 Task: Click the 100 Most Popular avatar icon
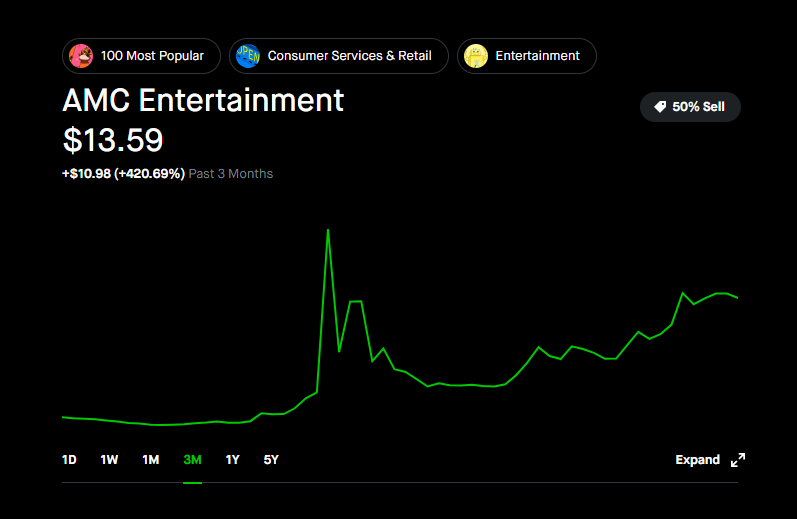click(x=81, y=56)
